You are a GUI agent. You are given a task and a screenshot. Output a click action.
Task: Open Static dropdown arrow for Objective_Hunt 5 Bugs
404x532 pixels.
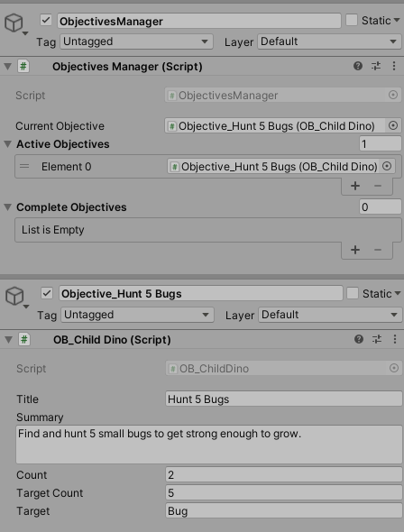tap(398, 293)
